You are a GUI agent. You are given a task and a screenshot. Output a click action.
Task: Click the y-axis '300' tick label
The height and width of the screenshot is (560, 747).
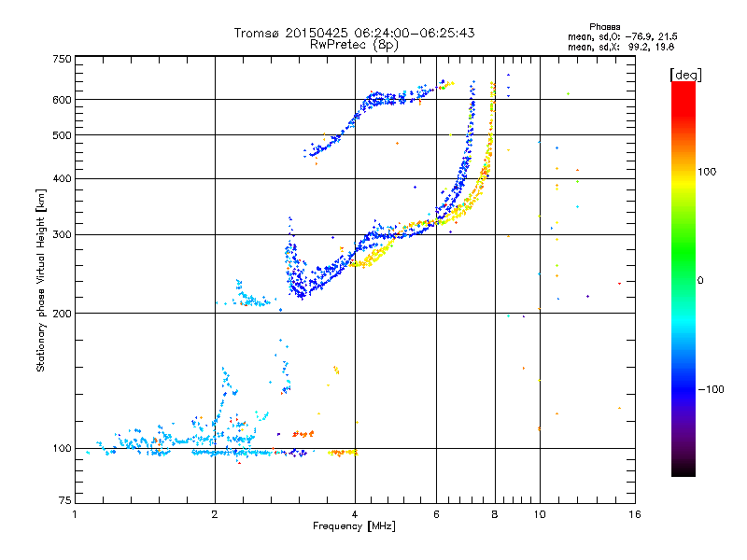(x=63, y=235)
